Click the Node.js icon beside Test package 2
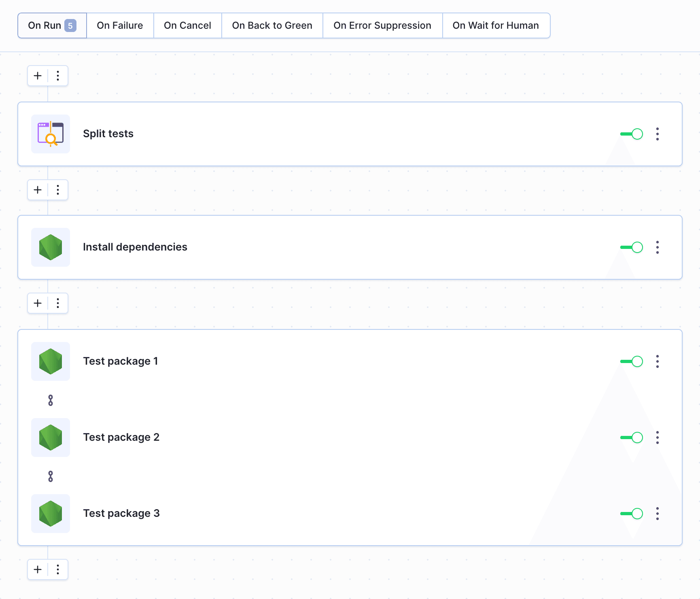Screen dimensions: 700x599 click(50, 438)
